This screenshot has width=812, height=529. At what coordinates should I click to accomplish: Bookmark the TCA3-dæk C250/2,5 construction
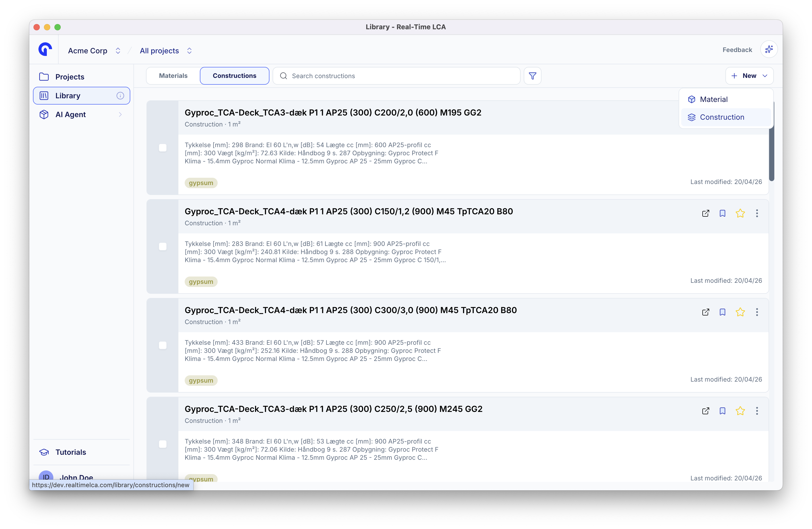722,411
